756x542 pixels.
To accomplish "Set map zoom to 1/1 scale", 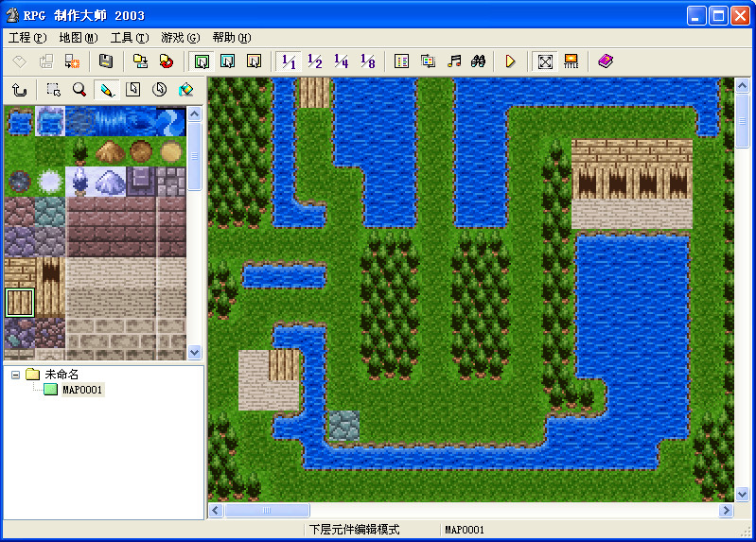I will 289,61.
